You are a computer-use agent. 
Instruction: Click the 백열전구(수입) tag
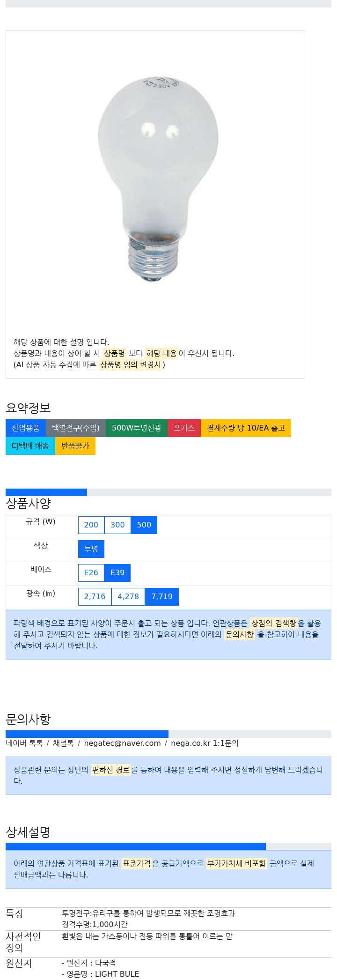click(x=76, y=428)
